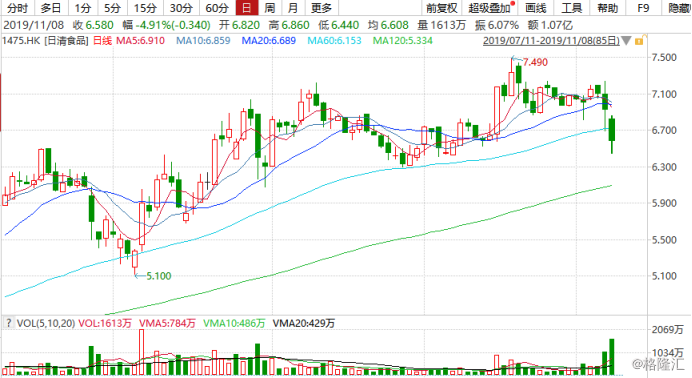
Task: Click the VOL:1613万 volume value
Action: coord(105,323)
